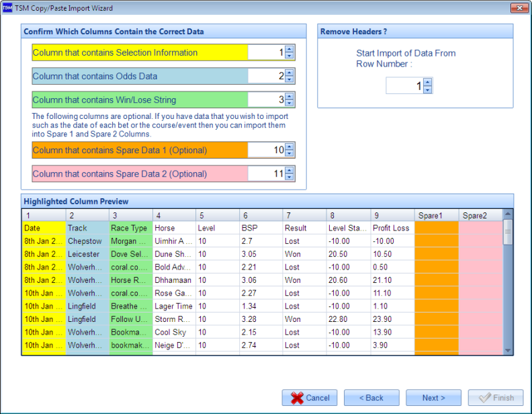Increase the start import row number
The height and width of the screenshot is (414, 532).
click(428, 83)
